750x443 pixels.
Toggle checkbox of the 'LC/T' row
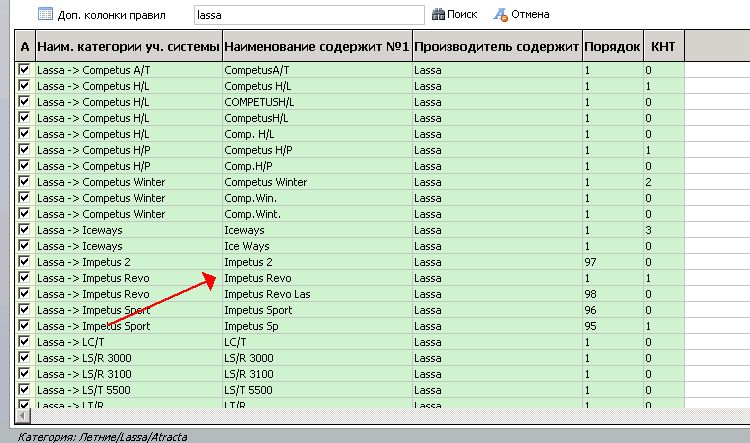[24, 342]
